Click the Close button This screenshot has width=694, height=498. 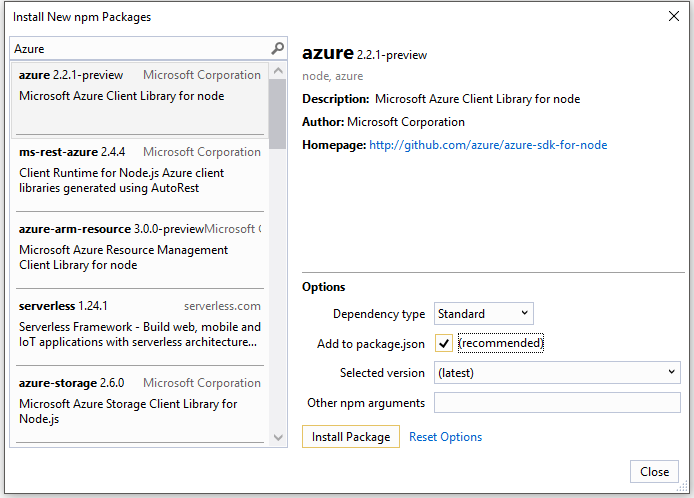click(655, 472)
